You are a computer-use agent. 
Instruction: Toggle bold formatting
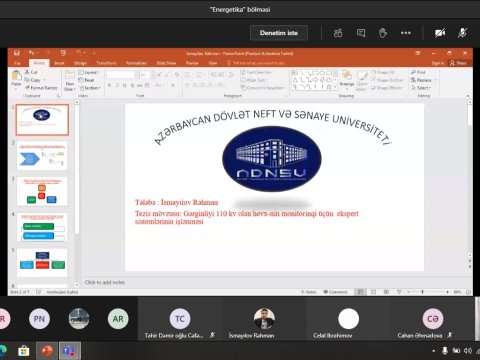[109, 86]
